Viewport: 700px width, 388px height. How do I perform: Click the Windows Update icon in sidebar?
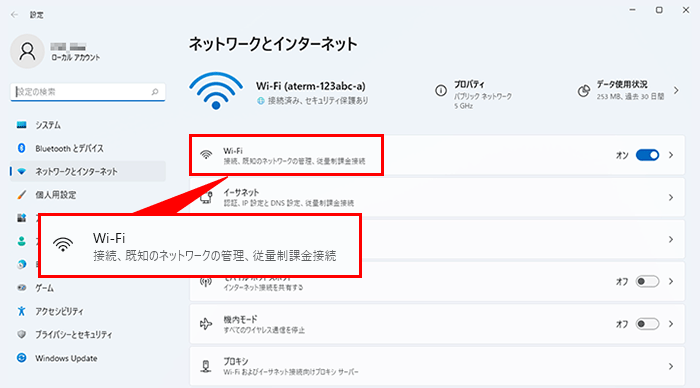pyautogui.click(x=21, y=358)
